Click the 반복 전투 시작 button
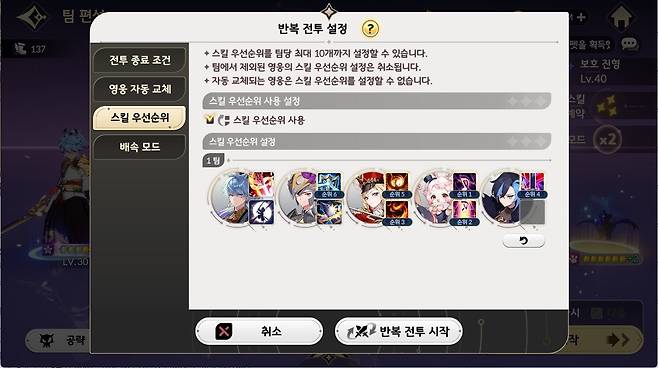This screenshot has height=368, width=658. [x=399, y=331]
